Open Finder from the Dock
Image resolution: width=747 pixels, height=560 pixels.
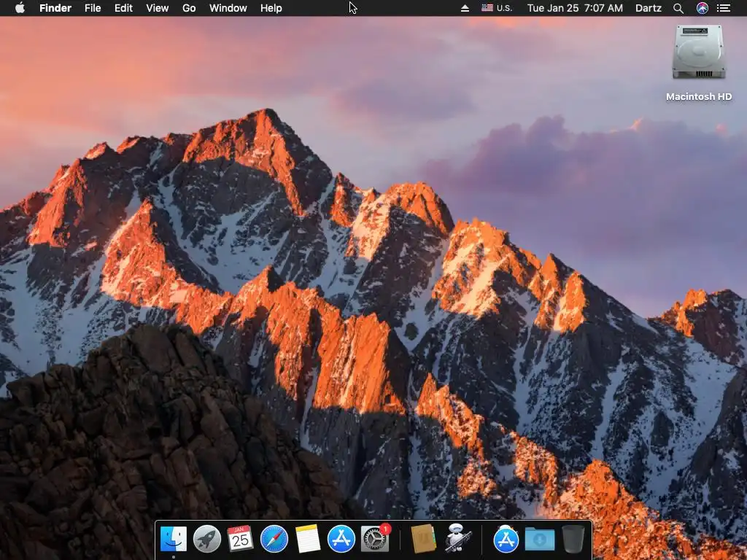[174, 539]
